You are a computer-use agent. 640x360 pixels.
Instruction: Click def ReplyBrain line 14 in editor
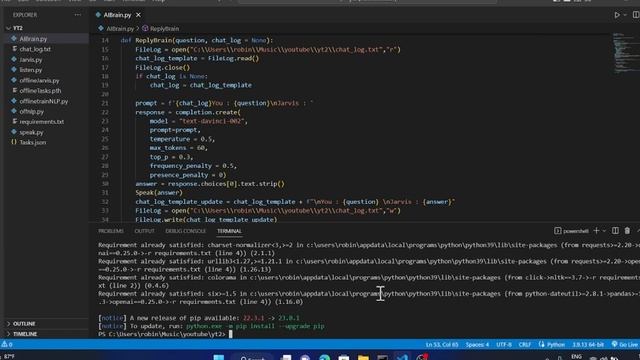tap(197, 40)
